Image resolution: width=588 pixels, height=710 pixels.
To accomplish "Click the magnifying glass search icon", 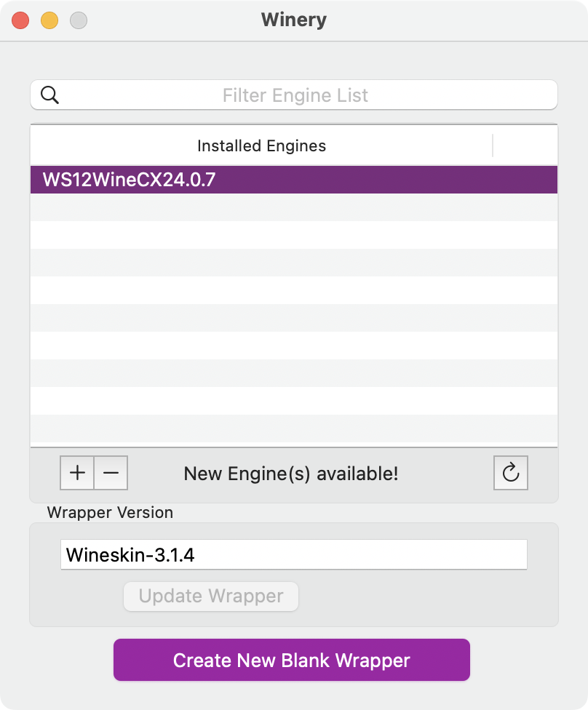I will 49,95.
